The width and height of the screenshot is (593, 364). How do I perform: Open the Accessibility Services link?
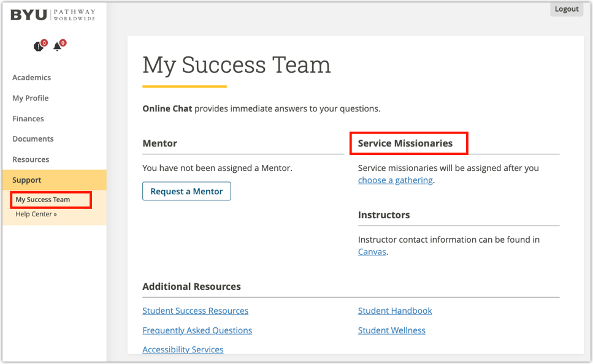pos(182,349)
